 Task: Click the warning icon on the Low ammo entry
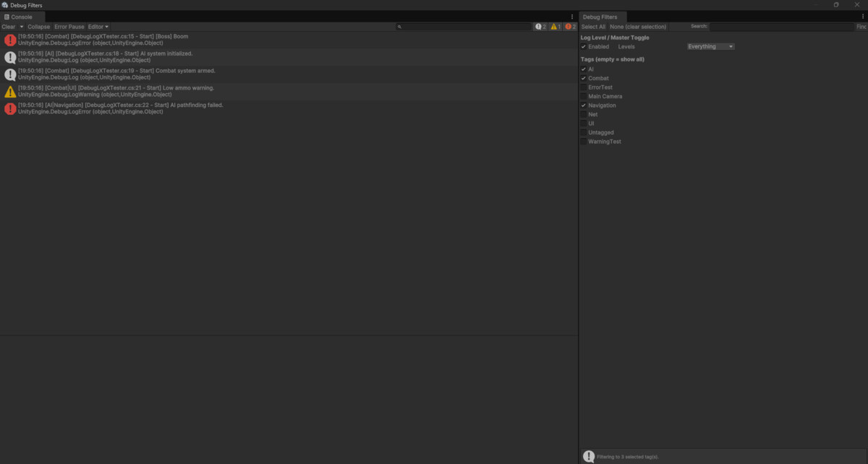[9, 91]
